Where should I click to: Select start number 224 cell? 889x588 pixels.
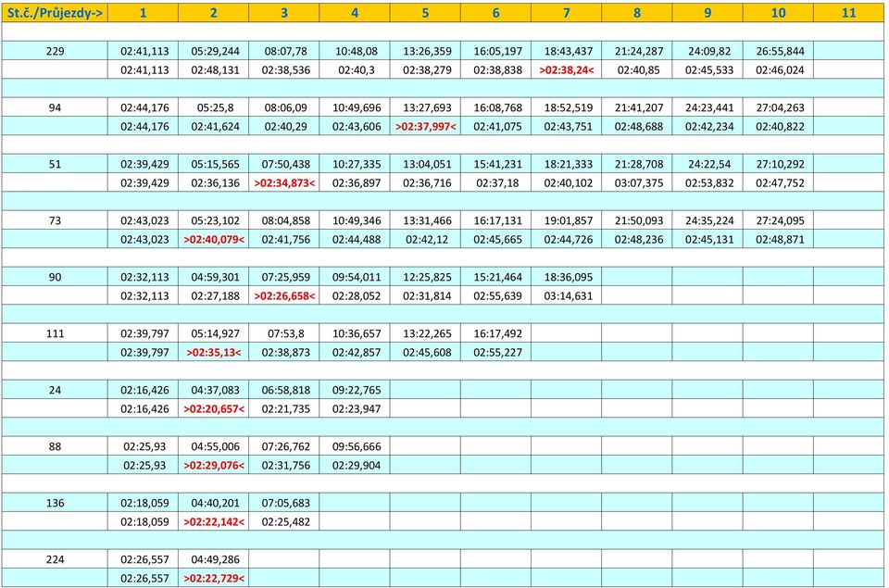[x=55, y=559]
